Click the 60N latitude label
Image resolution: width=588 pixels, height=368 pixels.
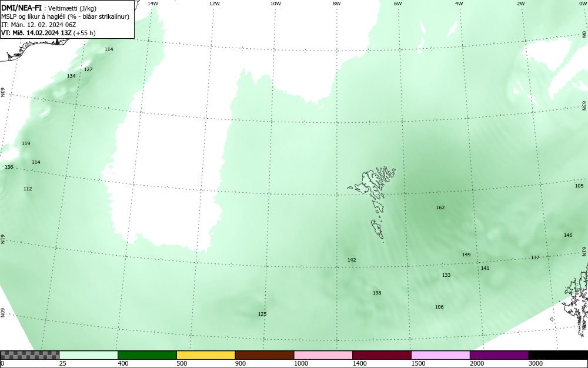point(2,313)
